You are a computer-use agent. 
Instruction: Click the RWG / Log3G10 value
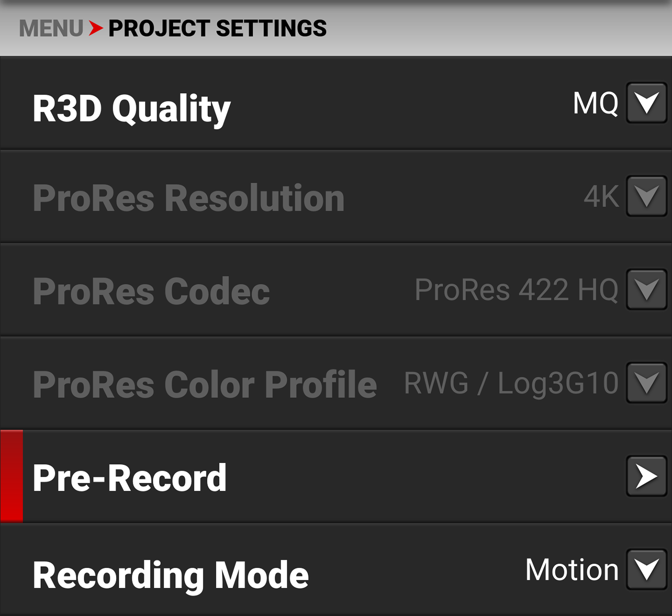(511, 383)
